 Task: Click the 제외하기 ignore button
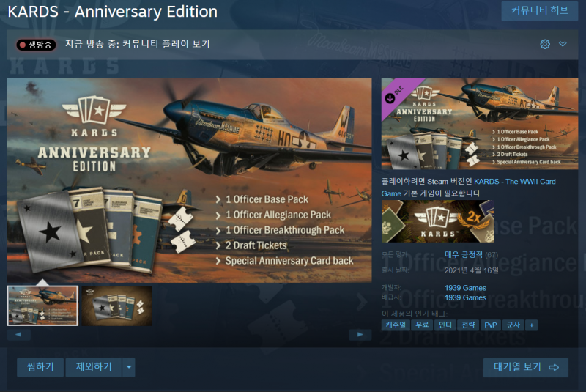click(94, 367)
